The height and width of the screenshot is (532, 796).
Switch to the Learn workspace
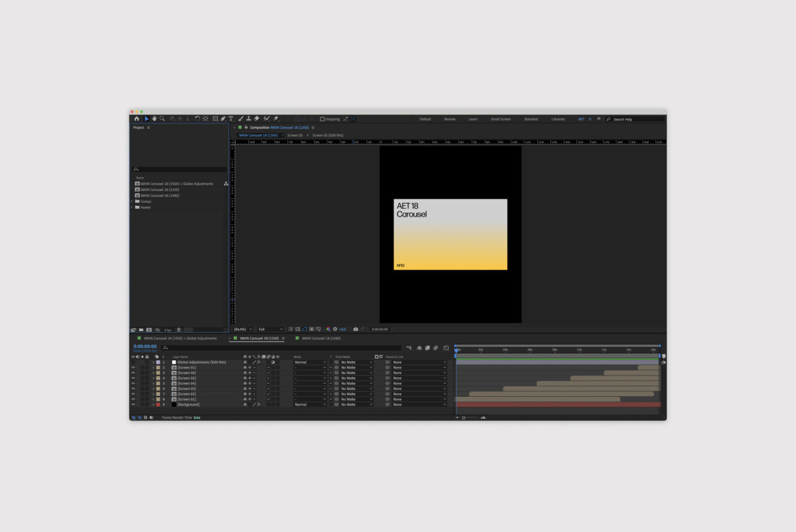[473, 119]
